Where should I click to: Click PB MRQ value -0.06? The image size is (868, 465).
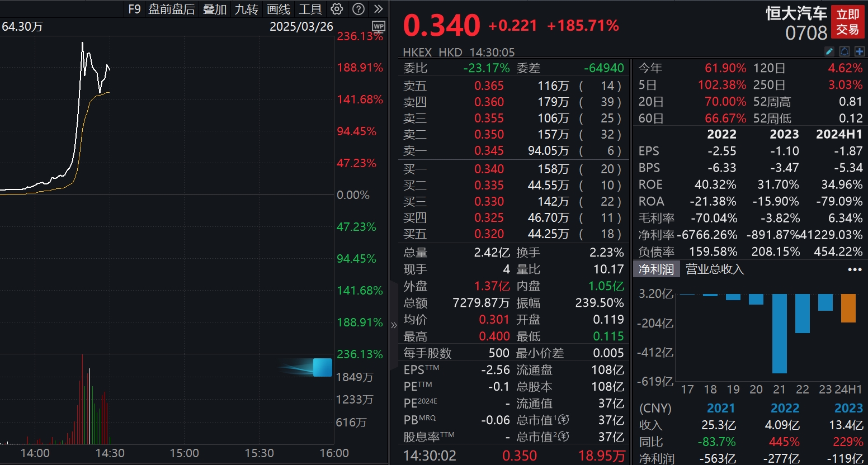coord(496,420)
